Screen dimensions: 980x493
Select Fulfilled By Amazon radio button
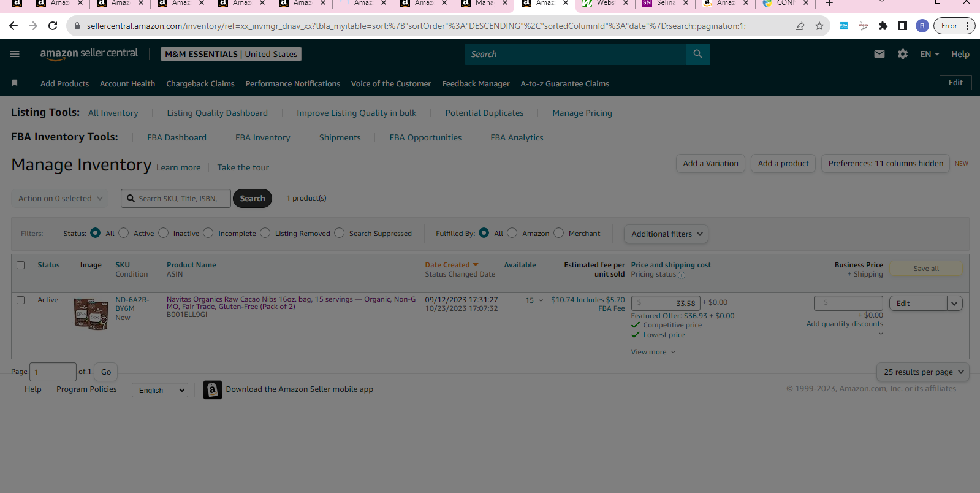pyautogui.click(x=512, y=233)
